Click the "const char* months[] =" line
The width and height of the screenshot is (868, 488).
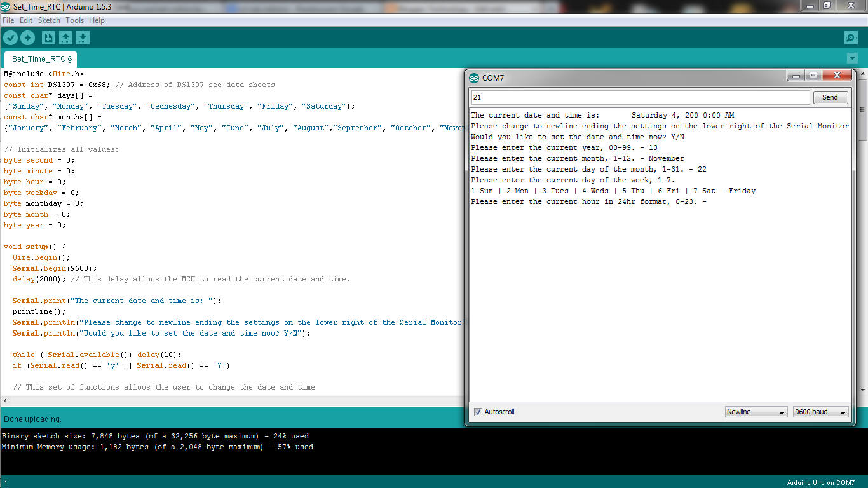click(53, 118)
